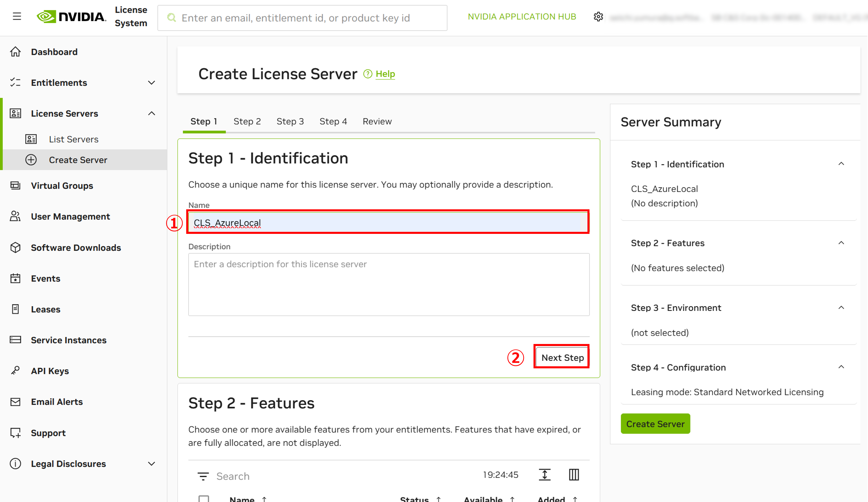Sort features by Name arrow
Image resolution: width=868 pixels, height=502 pixels.
(264, 499)
